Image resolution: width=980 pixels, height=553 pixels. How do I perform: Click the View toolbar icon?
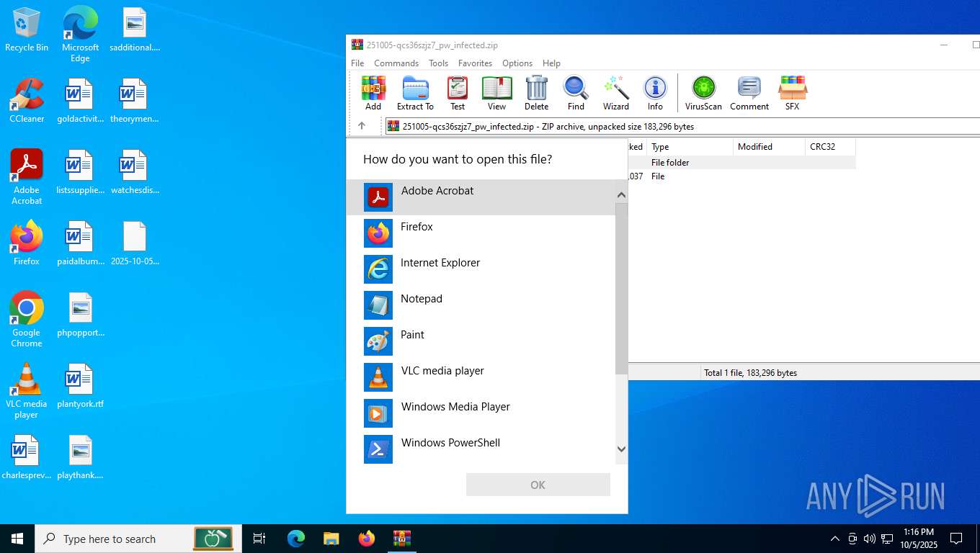pyautogui.click(x=496, y=94)
